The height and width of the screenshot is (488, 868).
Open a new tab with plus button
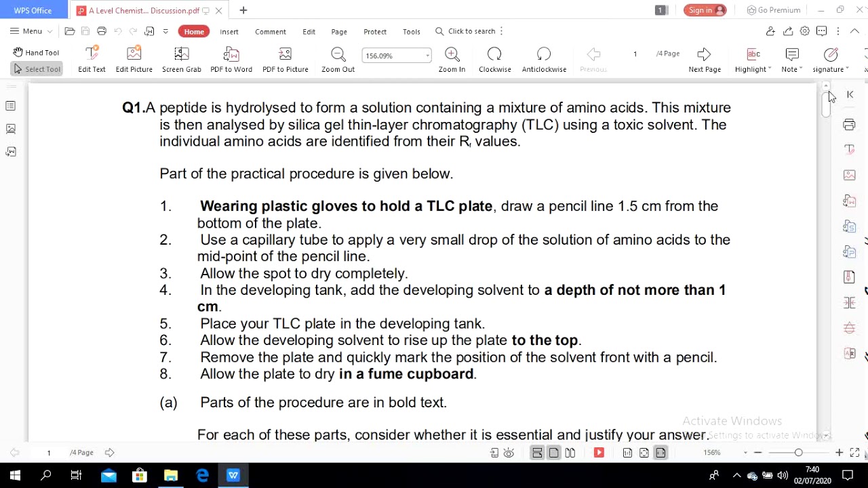coord(243,10)
